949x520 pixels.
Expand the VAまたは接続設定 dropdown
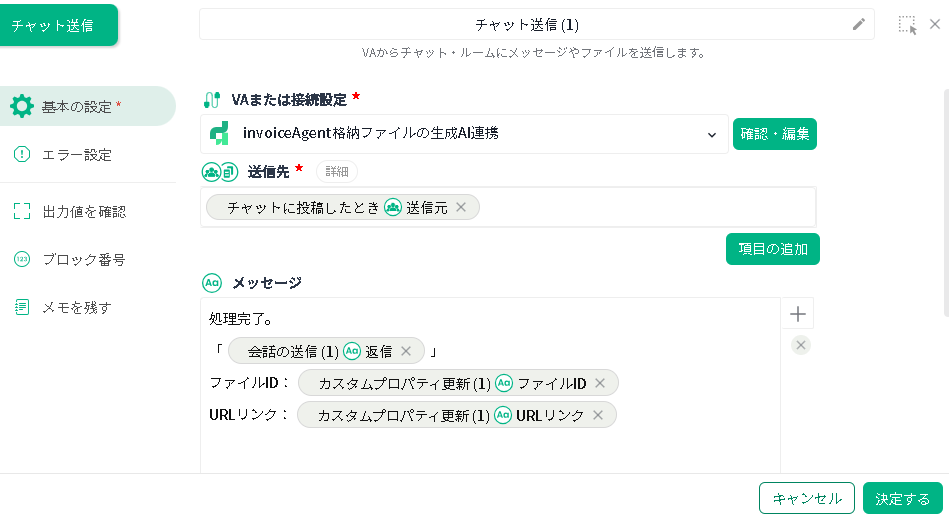pos(712,134)
